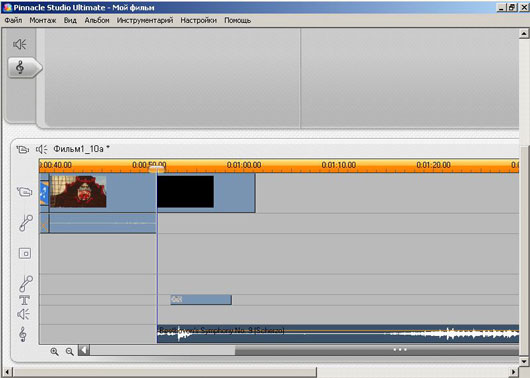Image resolution: width=530 pixels, height=378 pixels.
Task: Mute the sound effects track speaker icon
Action: 23,314
